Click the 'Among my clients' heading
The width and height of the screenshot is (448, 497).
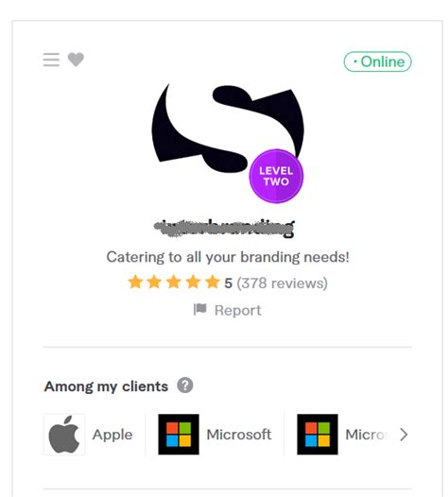tap(106, 386)
